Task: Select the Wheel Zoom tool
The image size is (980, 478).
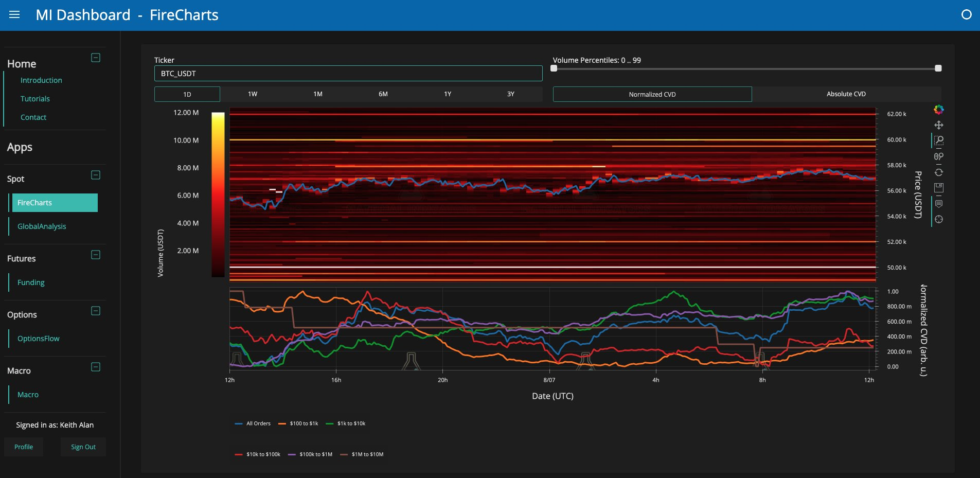Action: pyautogui.click(x=939, y=156)
